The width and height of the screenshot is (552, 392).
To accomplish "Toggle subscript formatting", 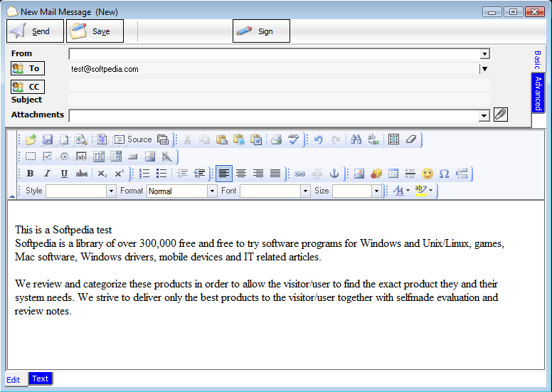I will [102, 174].
